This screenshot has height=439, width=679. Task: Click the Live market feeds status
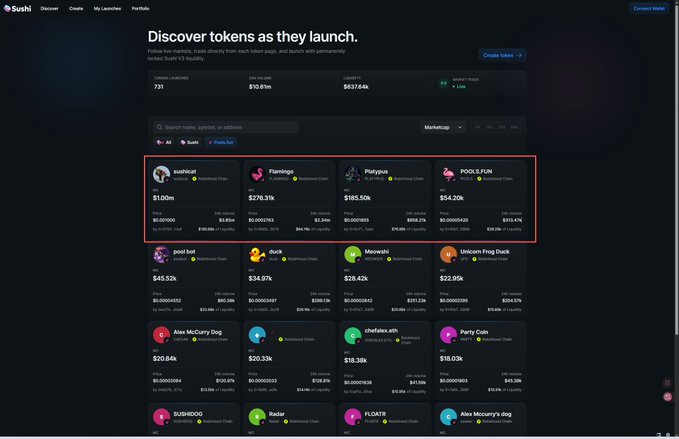click(459, 87)
